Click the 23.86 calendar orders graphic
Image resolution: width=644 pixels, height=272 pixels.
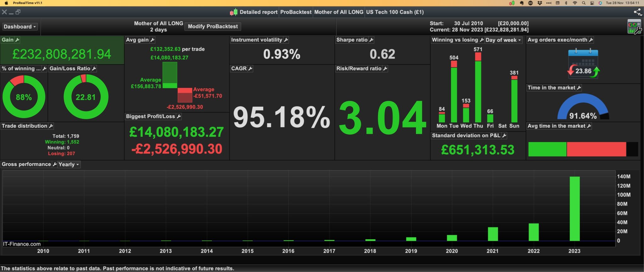[583, 63]
